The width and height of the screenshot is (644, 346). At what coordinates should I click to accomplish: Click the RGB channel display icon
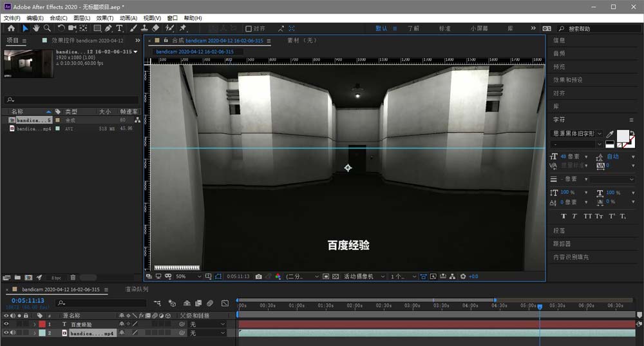point(278,276)
